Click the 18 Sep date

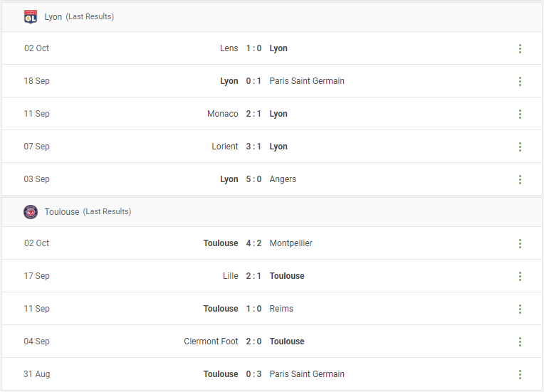(36, 81)
